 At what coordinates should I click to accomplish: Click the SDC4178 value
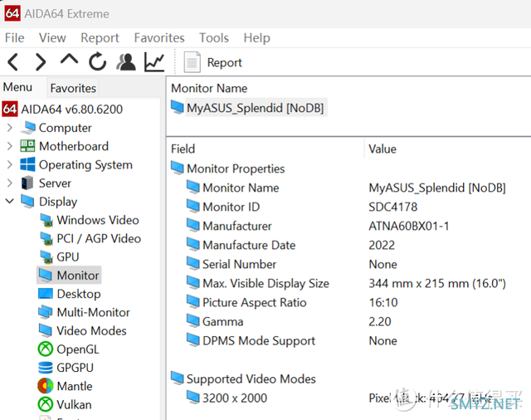[392, 207]
